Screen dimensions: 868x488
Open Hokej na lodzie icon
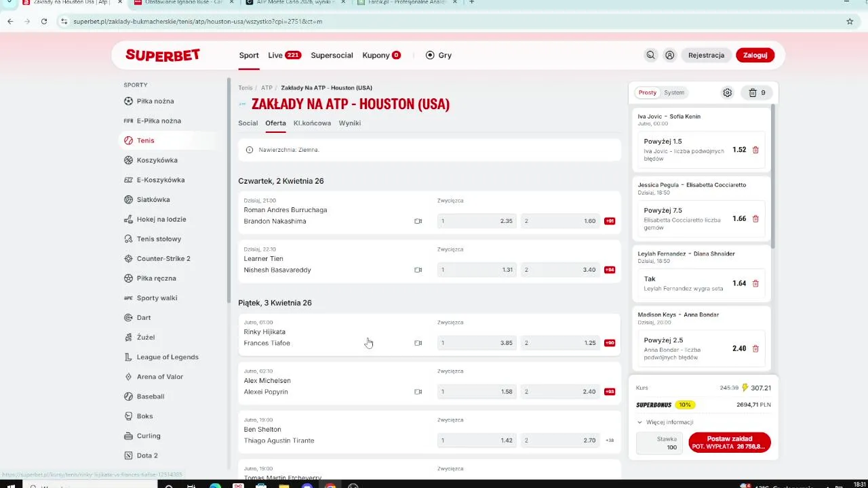coord(129,219)
